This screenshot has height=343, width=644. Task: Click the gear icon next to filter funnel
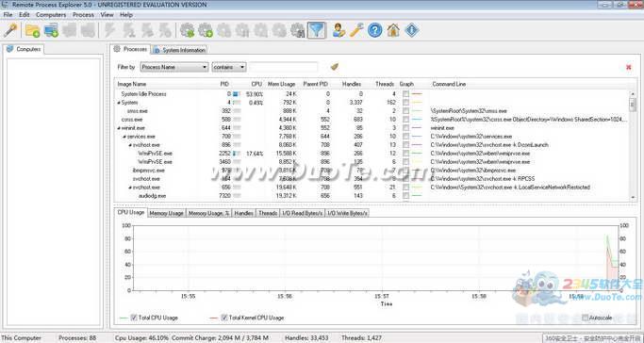tap(297, 30)
